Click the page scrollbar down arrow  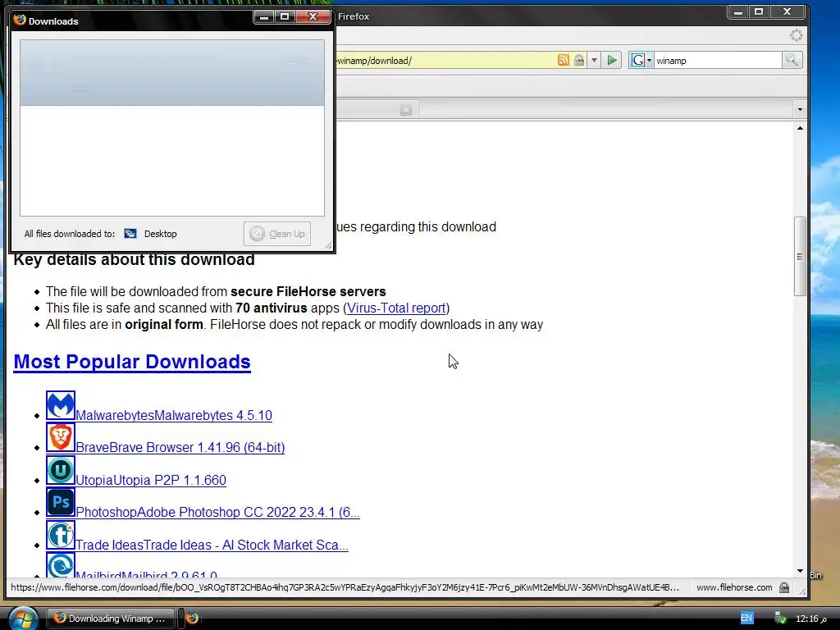point(799,571)
